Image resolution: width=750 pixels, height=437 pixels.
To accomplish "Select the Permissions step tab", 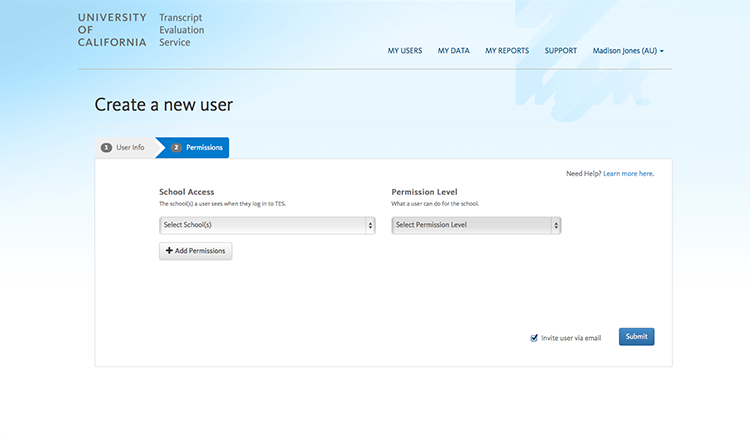I will pyautogui.click(x=193, y=147).
